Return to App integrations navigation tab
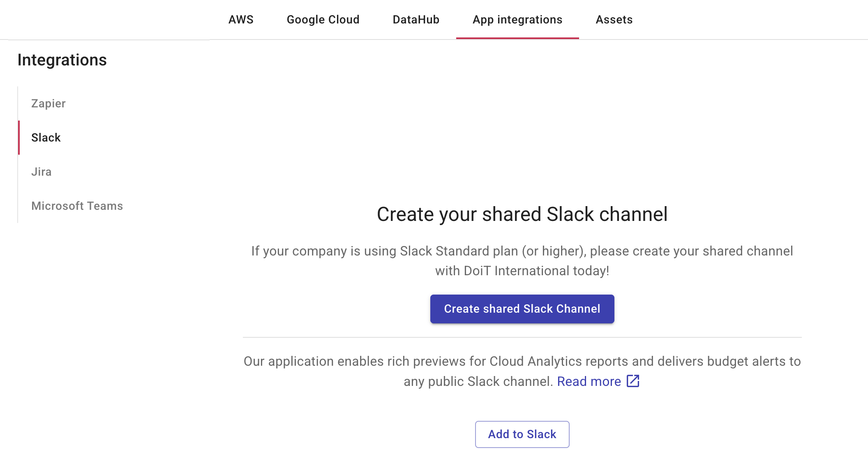The width and height of the screenshot is (868, 462). pos(517,19)
